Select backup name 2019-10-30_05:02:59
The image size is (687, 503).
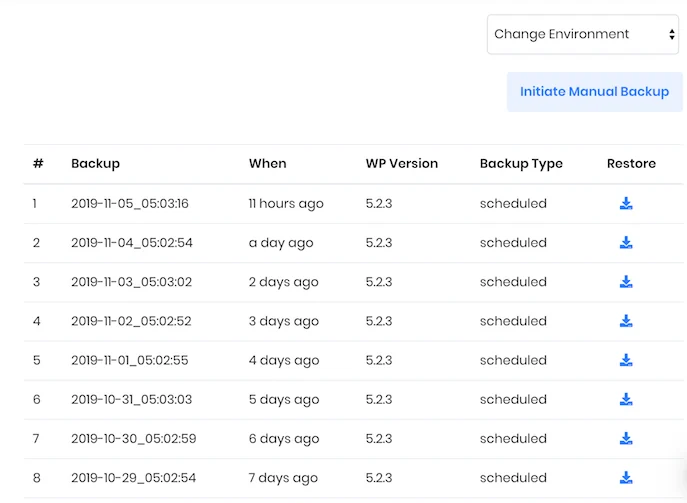point(134,439)
